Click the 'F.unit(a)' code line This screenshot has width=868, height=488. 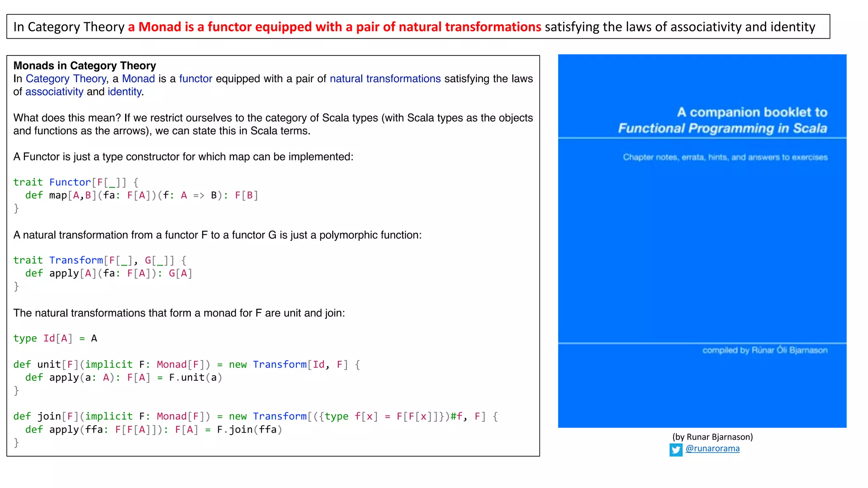[124, 377]
